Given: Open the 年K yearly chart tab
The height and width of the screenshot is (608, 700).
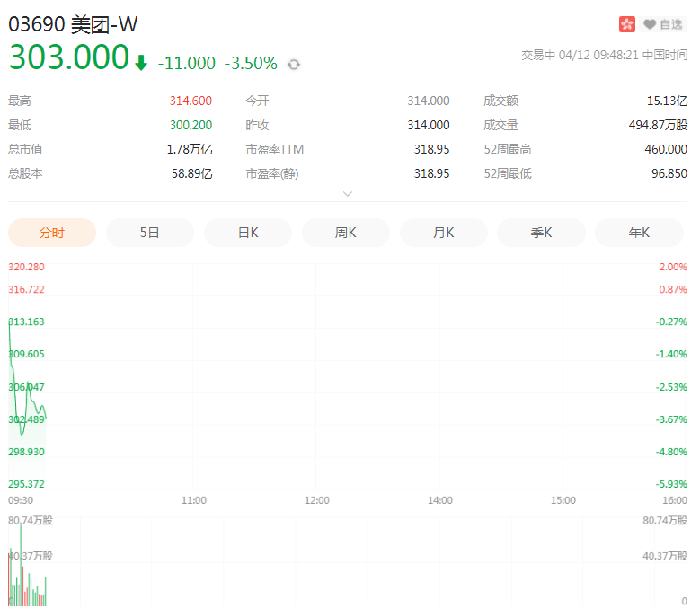Looking at the screenshot, I should click(639, 233).
